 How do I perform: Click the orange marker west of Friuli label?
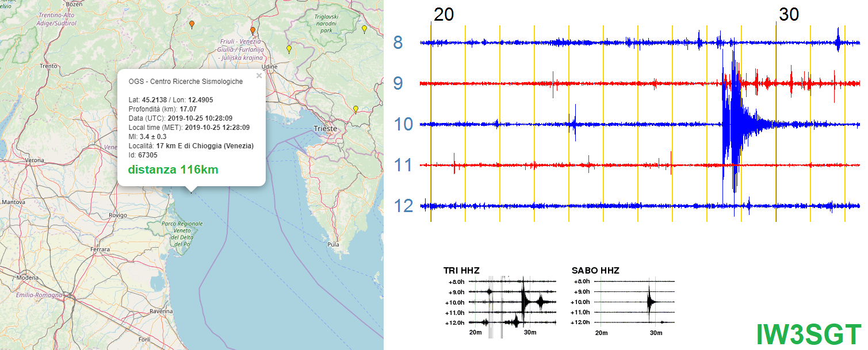192,24
